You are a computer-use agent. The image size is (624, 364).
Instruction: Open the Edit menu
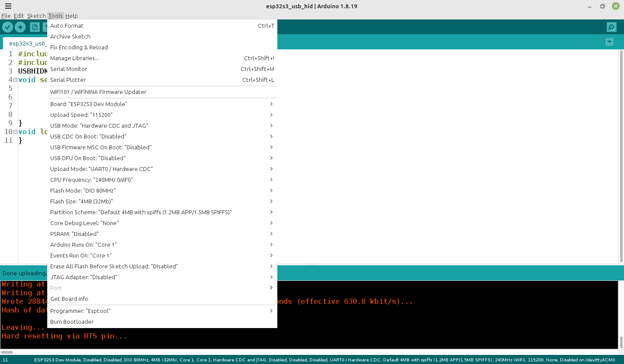coord(19,16)
